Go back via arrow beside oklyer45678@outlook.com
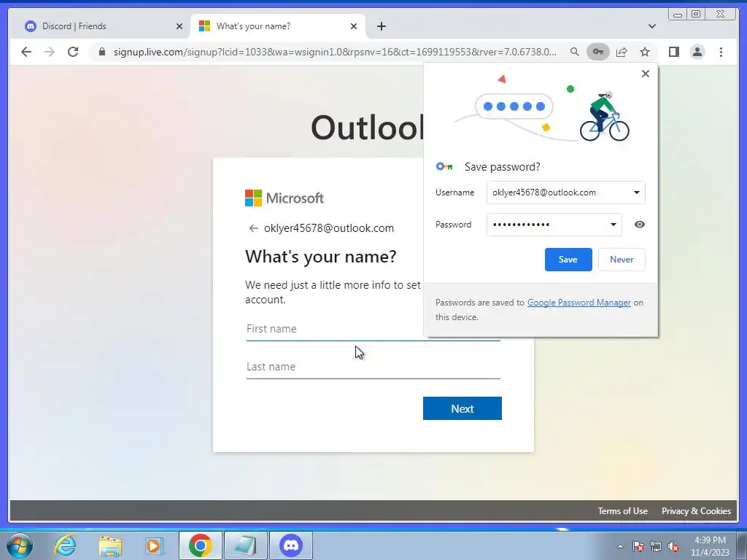747x560 pixels. coord(253,228)
